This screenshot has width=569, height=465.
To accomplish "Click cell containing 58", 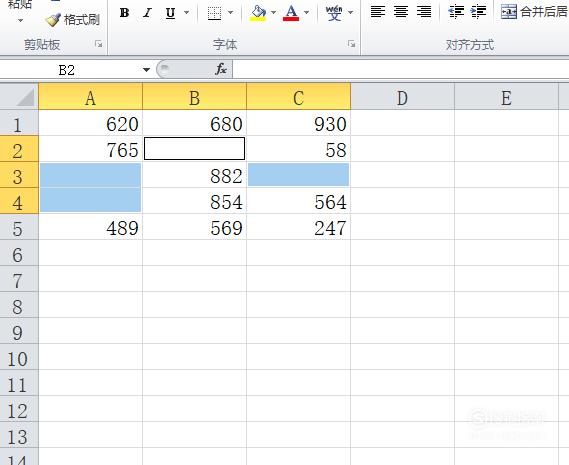I will tap(299, 149).
